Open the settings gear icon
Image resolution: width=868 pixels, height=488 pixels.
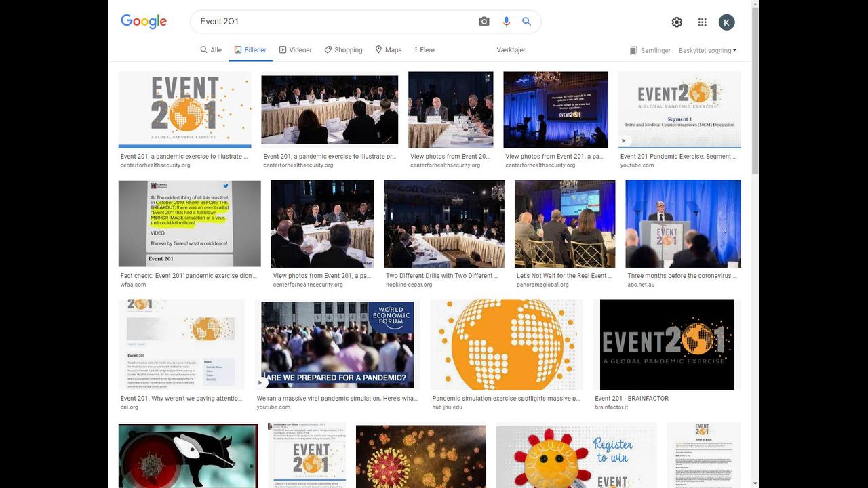point(676,22)
